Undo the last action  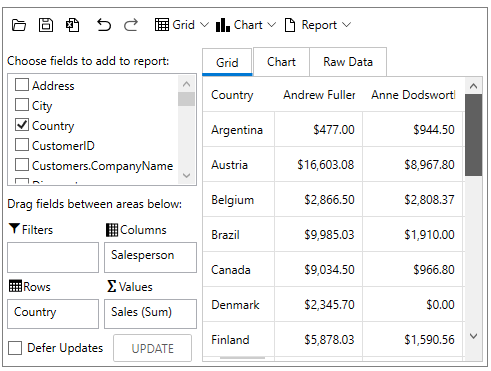(104, 25)
